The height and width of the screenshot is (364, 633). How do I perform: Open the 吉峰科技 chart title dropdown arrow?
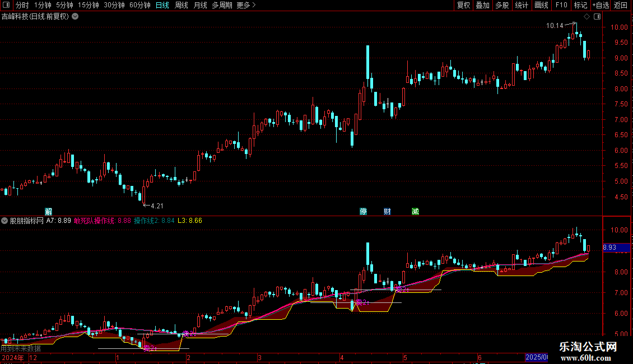(75, 17)
